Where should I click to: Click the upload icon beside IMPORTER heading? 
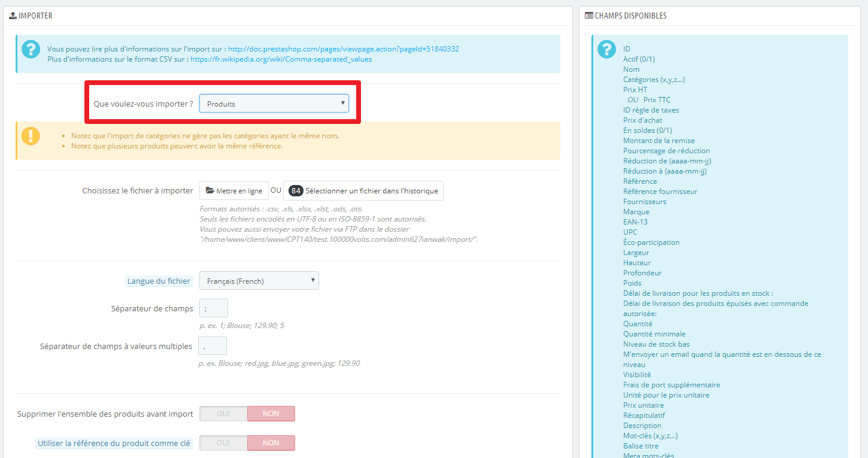click(13, 16)
